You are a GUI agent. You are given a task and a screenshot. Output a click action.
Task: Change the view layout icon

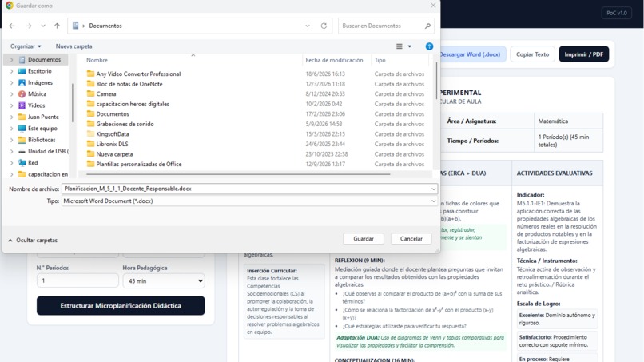400,46
